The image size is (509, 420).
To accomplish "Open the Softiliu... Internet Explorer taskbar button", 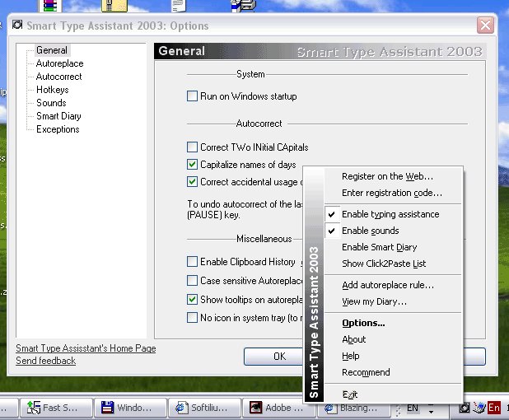I will [204, 408].
